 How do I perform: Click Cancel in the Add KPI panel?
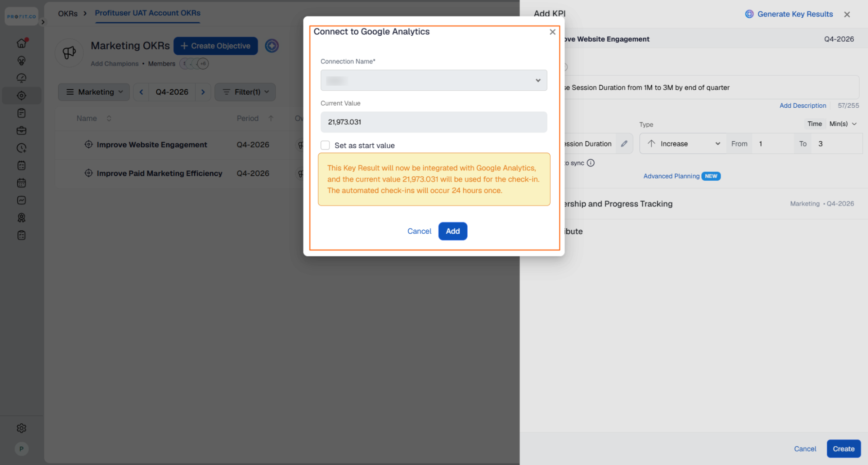[x=805, y=449]
